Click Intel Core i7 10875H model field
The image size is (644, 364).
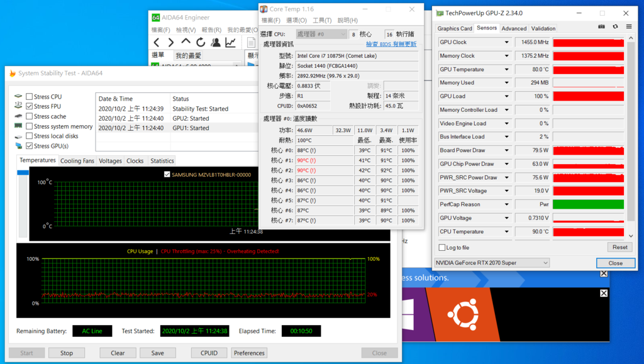[357, 56]
